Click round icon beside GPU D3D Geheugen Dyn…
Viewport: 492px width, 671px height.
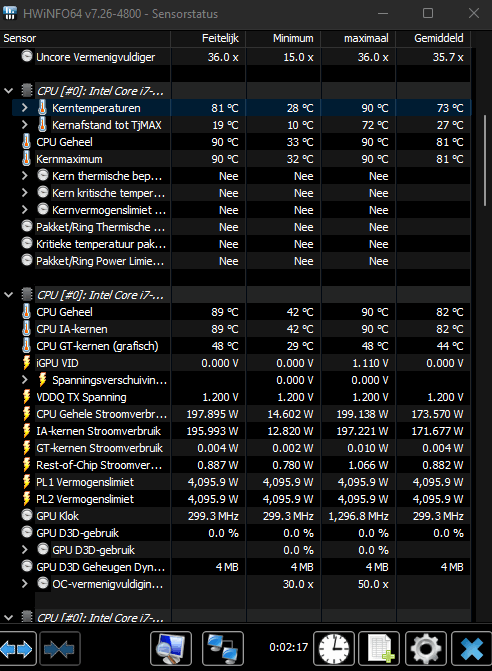click(x=27, y=566)
